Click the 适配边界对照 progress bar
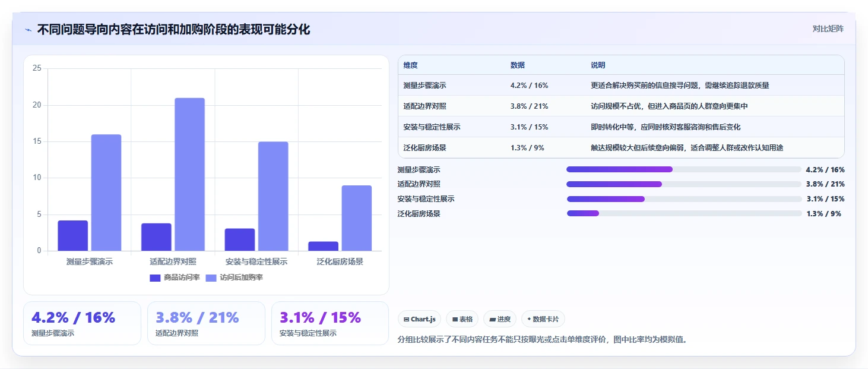 coord(684,184)
